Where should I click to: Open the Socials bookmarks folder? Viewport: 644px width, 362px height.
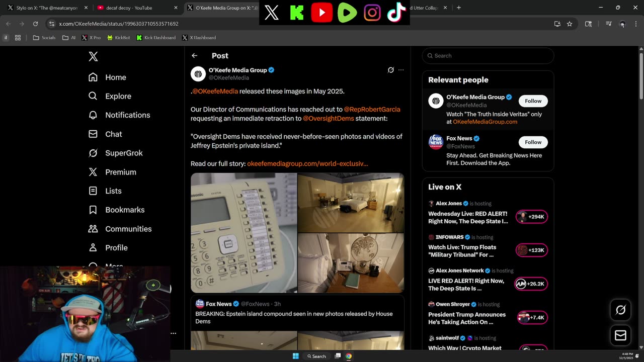coord(44,38)
